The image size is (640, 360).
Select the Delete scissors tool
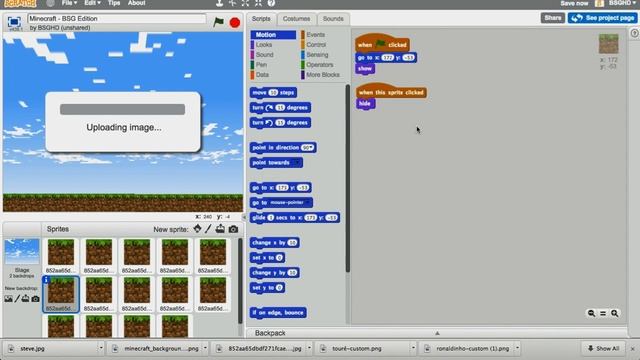[233, 3]
